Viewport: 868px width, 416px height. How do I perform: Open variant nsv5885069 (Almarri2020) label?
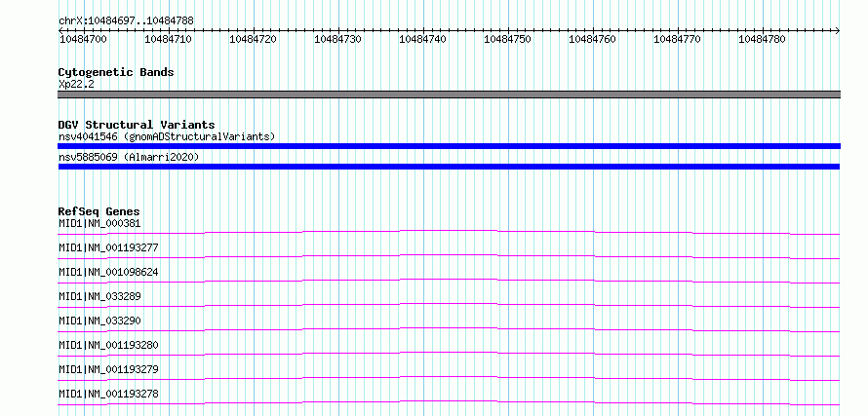(129, 158)
